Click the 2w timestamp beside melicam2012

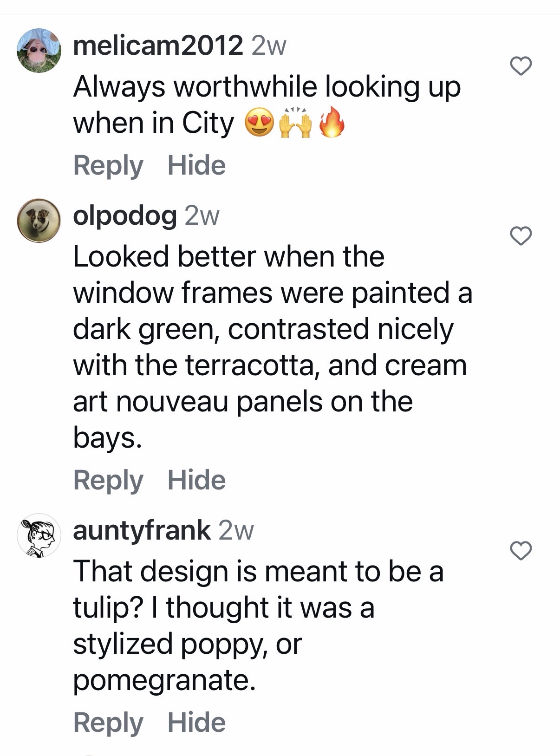click(269, 46)
